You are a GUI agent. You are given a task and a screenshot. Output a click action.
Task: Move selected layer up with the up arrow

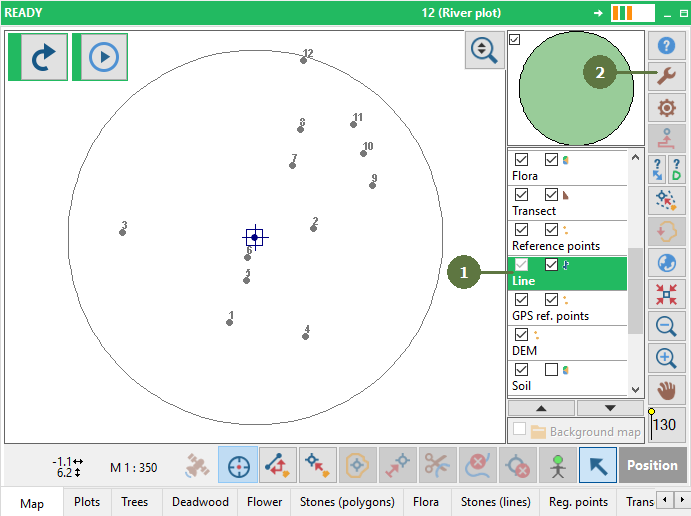[x=541, y=408]
